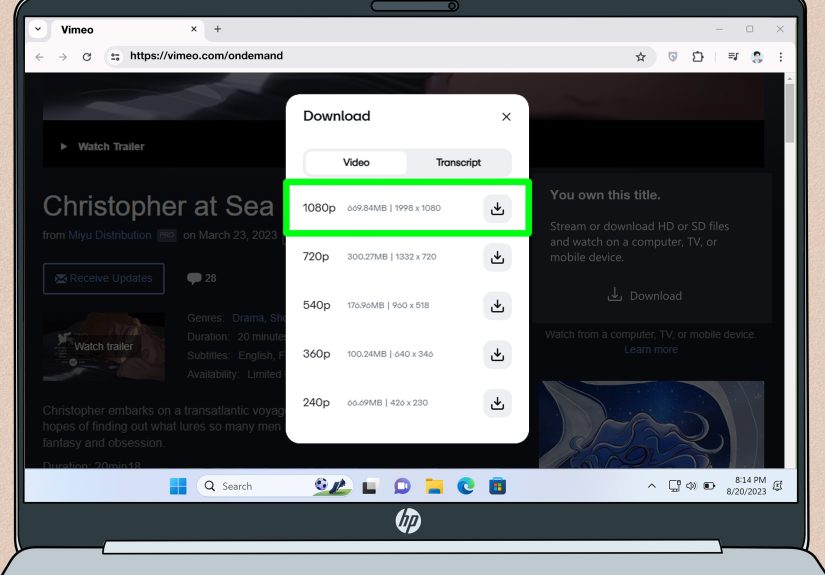825x575 pixels.
Task: Open the battery tray icon
Action: (709, 486)
